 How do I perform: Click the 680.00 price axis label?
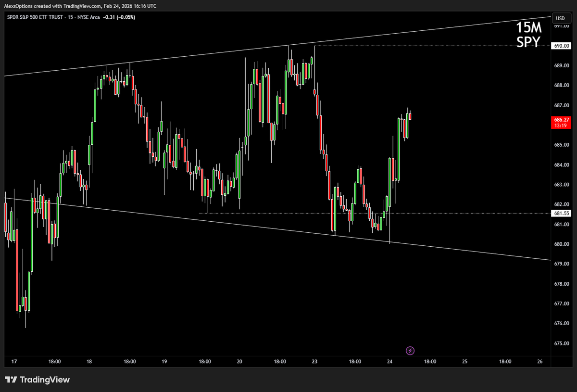562,244
